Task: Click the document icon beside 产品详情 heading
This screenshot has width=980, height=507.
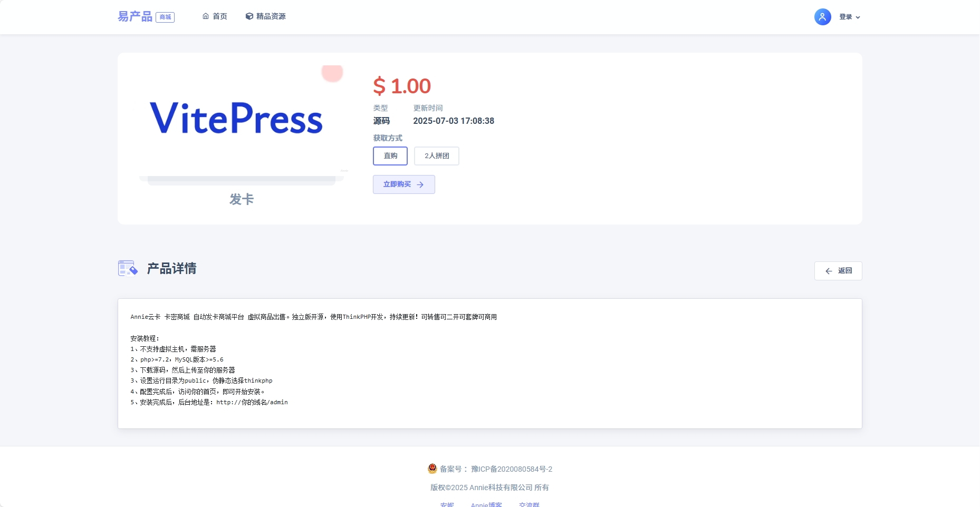Action: [127, 268]
